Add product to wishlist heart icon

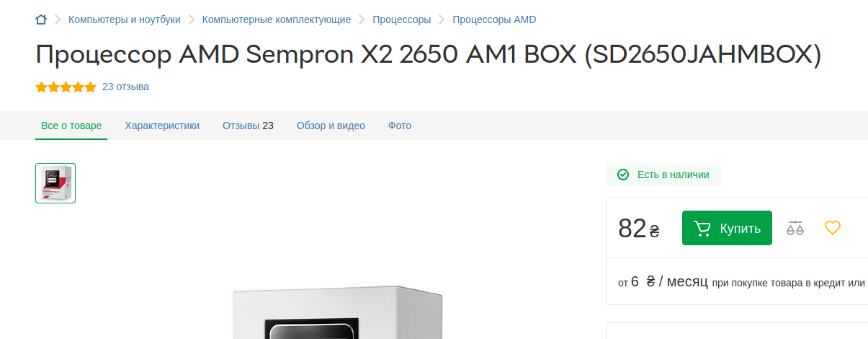point(833,228)
